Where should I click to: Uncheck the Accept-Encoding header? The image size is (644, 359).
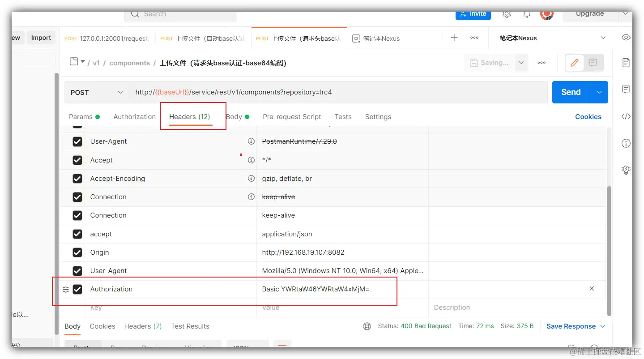click(77, 179)
